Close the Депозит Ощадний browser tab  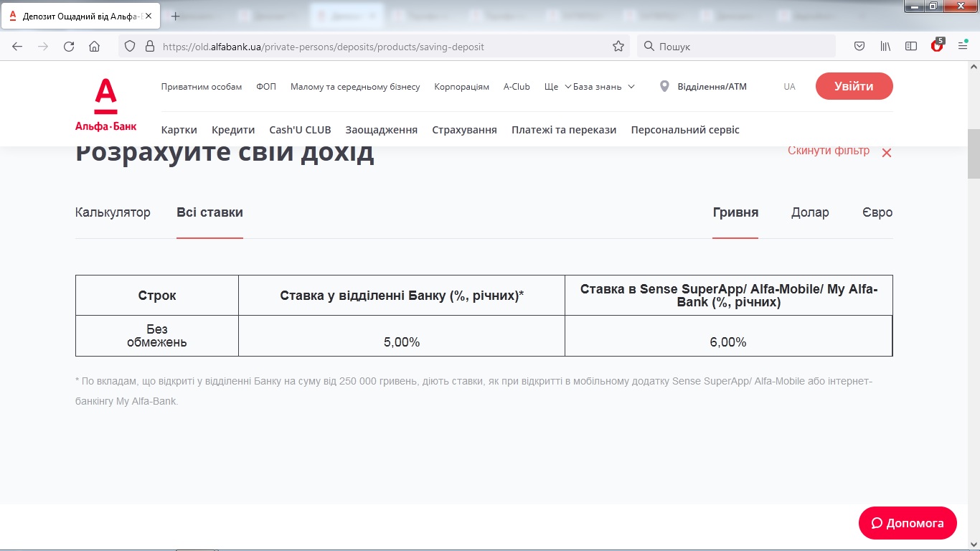(148, 16)
